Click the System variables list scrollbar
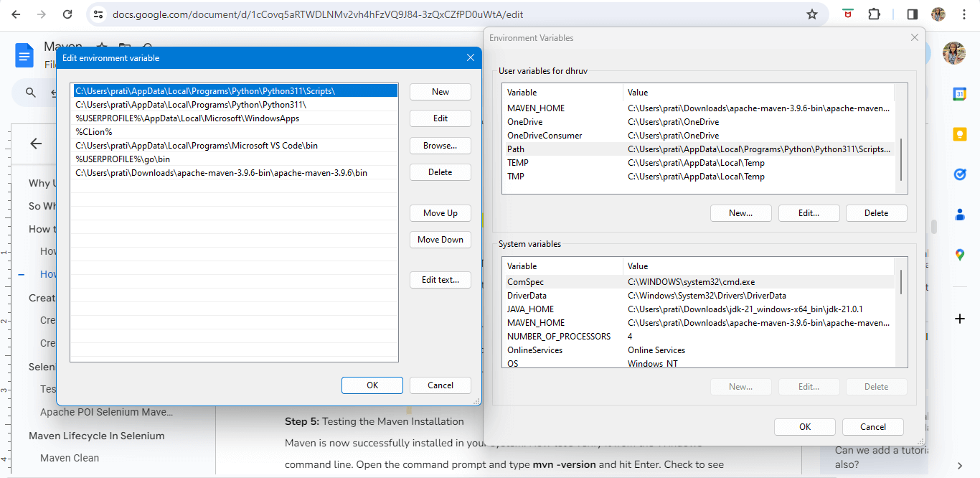The height and width of the screenshot is (478, 980). pos(900,281)
